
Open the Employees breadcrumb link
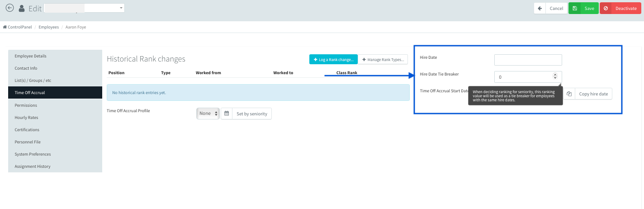(x=48, y=27)
